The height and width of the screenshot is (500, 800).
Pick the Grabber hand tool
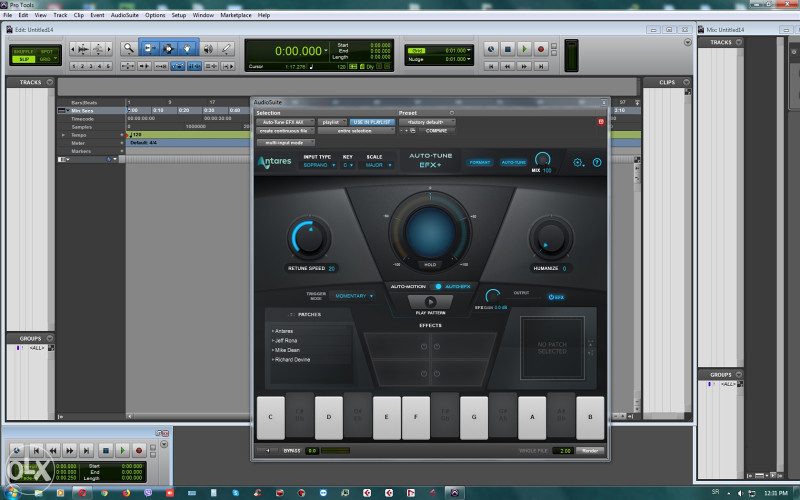[187, 49]
